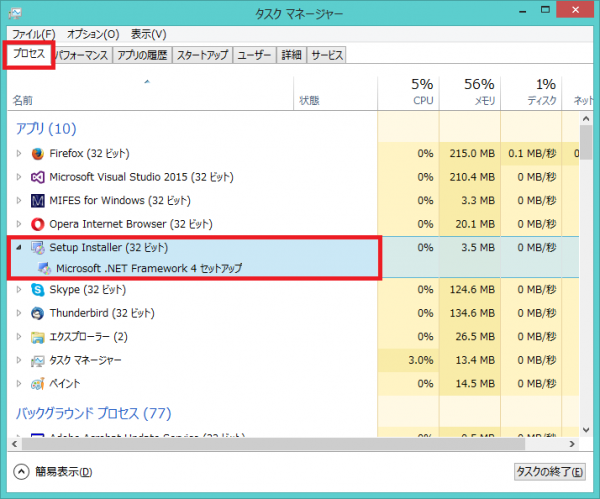The height and width of the screenshot is (499, 600).
Task: Click the Opera Internet Browser icon
Action: tap(38, 224)
